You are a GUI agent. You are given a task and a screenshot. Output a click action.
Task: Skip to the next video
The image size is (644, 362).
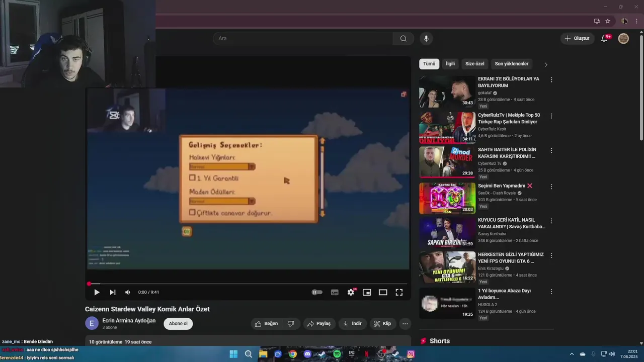pos(113,292)
